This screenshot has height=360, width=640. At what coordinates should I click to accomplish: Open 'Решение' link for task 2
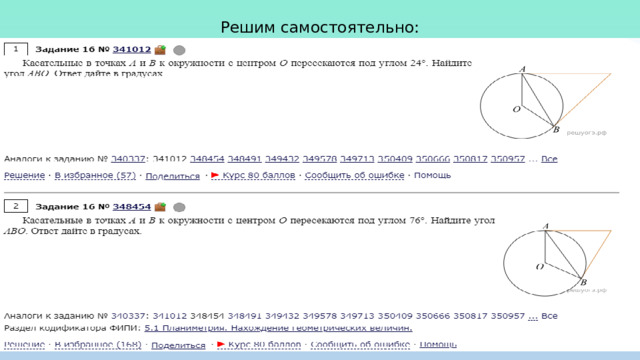[x=24, y=344]
